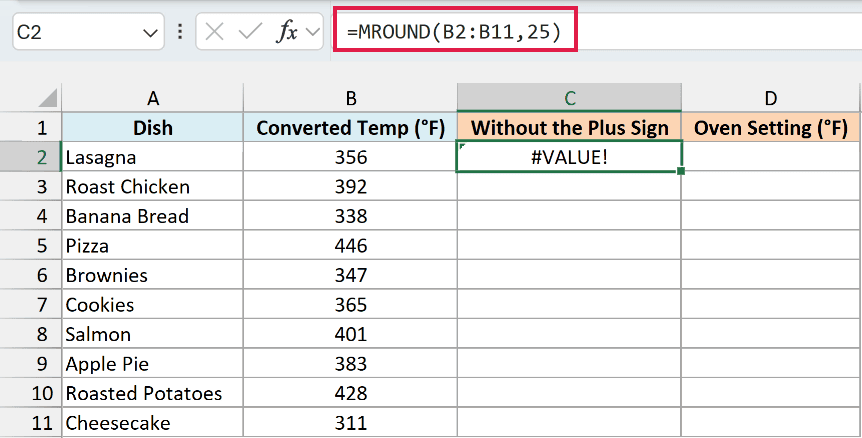Select row 10 header
Screen dimensions: 862x438
pyautogui.click(x=31, y=393)
